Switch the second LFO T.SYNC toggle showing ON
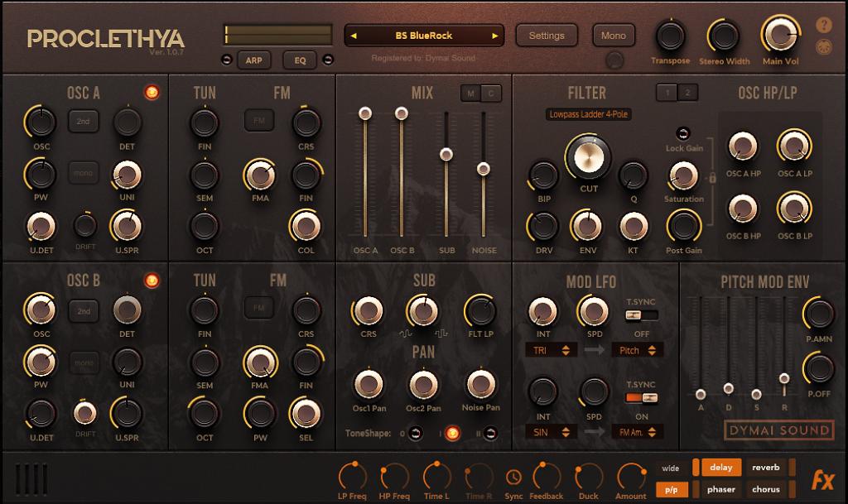 point(642,398)
